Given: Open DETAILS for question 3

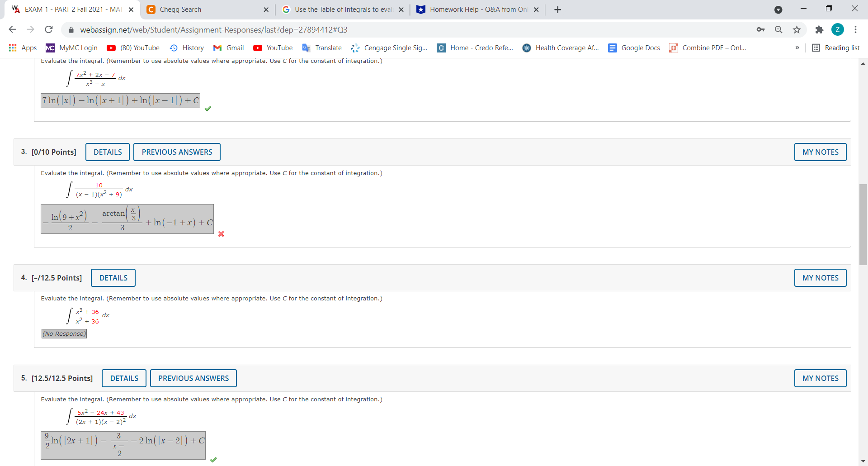Looking at the screenshot, I should pyautogui.click(x=108, y=152).
